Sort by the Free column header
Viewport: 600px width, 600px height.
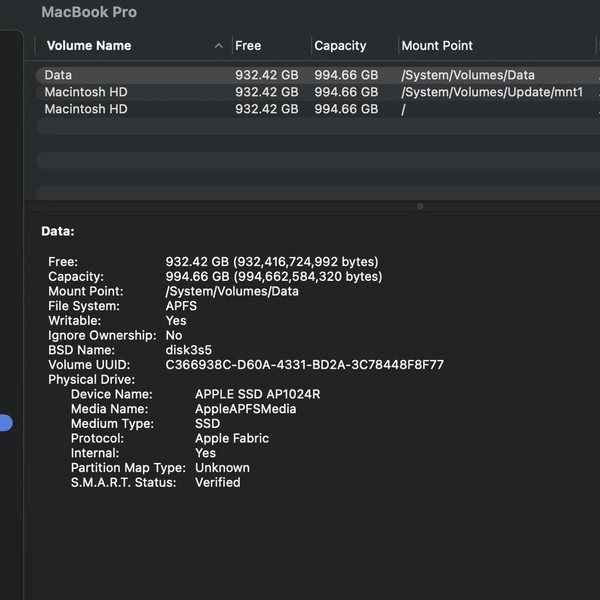click(x=248, y=46)
